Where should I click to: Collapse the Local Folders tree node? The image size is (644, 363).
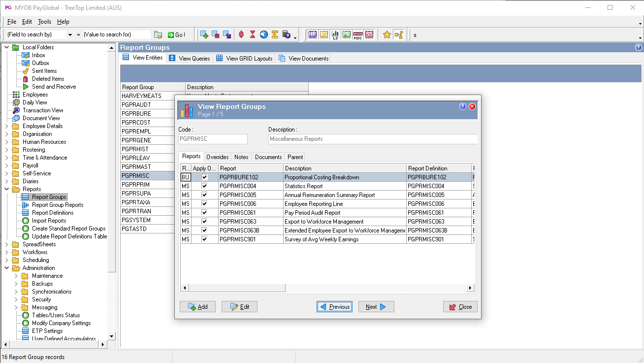7,47
